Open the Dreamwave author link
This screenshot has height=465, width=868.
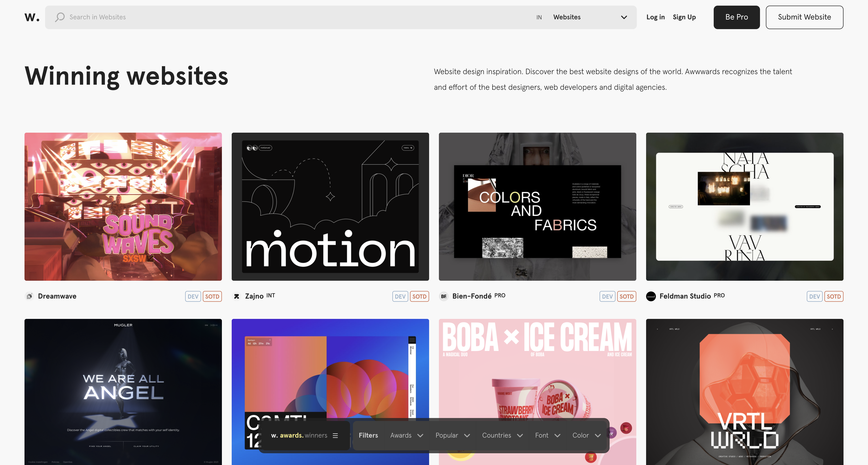coord(57,296)
